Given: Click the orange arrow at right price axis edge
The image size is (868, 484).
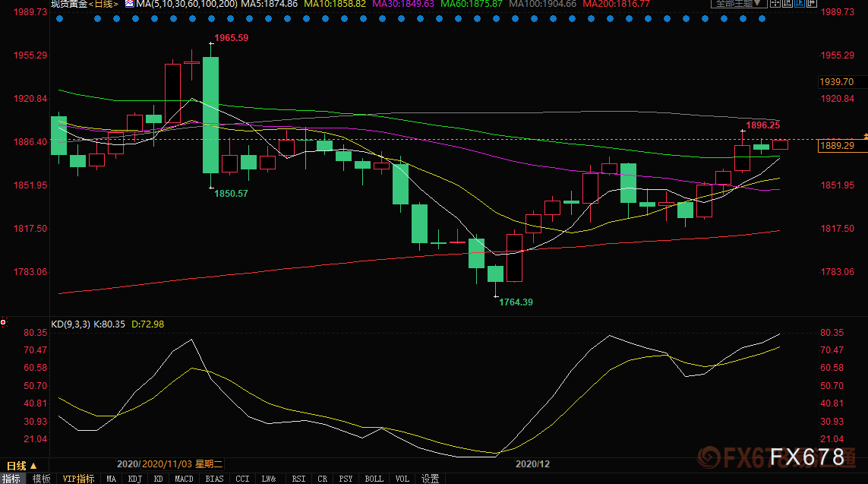Looking at the screenshot, I should [865, 136].
